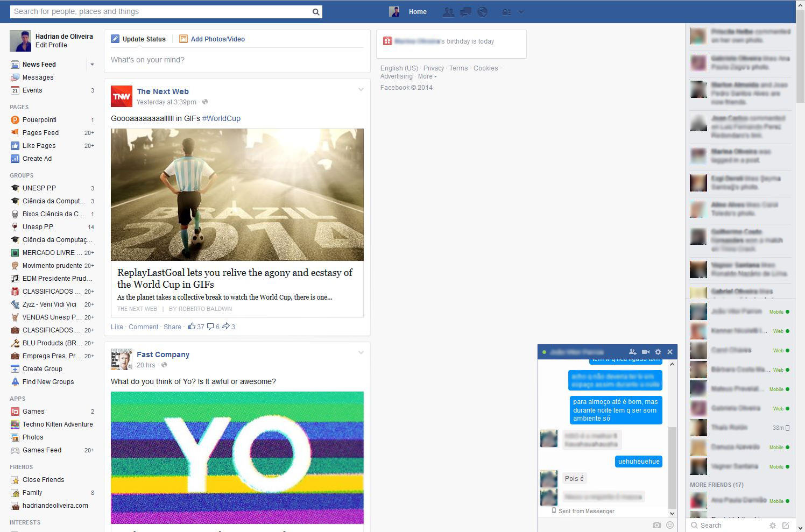Share The Next Web post
Viewport: 805px width, 532px height.
click(x=172, y=327)
